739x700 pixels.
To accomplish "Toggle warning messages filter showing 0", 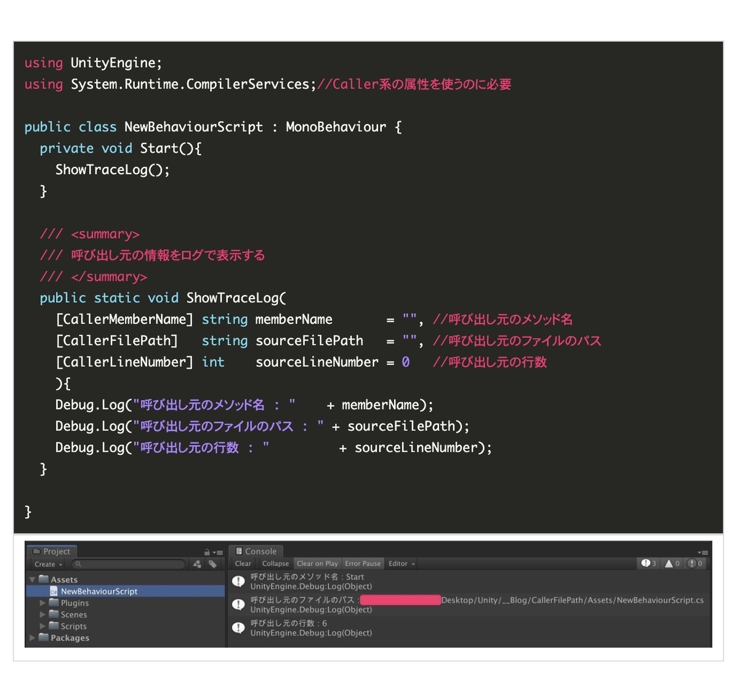I will point(672,563).
